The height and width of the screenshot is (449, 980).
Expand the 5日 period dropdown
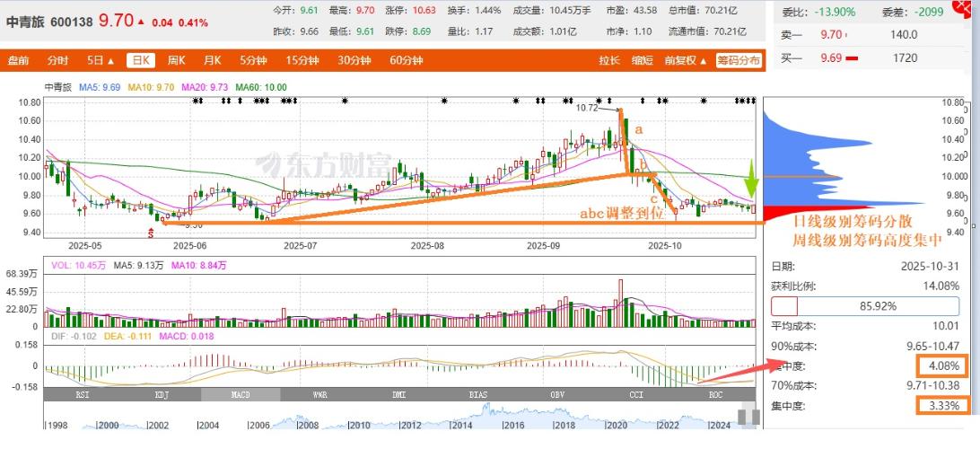point(101,61)
